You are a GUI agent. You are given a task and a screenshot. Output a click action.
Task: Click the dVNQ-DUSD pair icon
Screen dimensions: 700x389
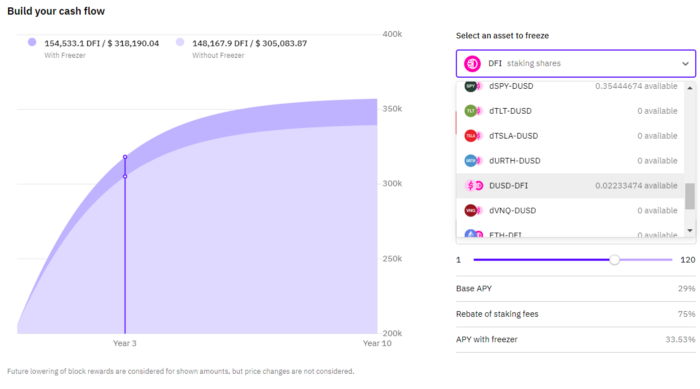coord(474,210)
